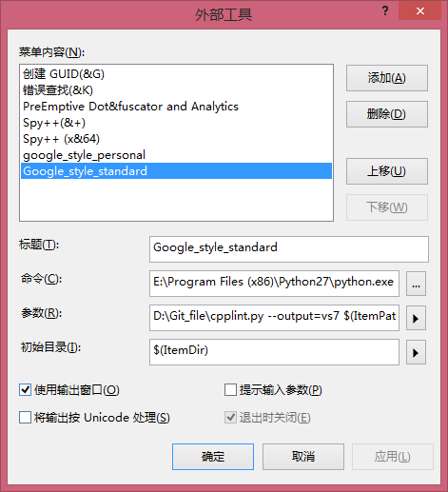Select 错误查找(&K) list entry
448x492 pixels.
(176, 90)
